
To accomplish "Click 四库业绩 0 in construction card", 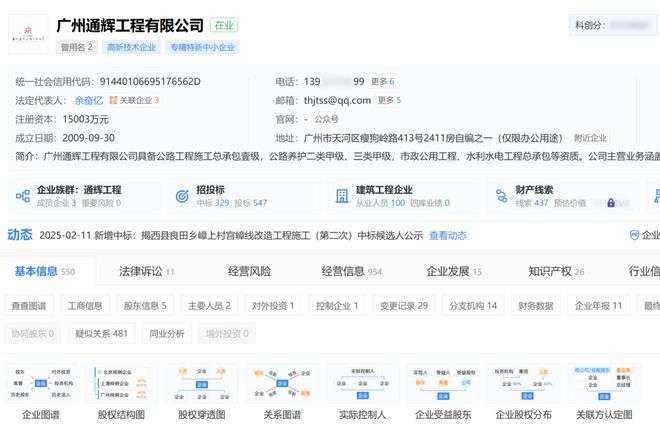I will (x=430, y=203).
